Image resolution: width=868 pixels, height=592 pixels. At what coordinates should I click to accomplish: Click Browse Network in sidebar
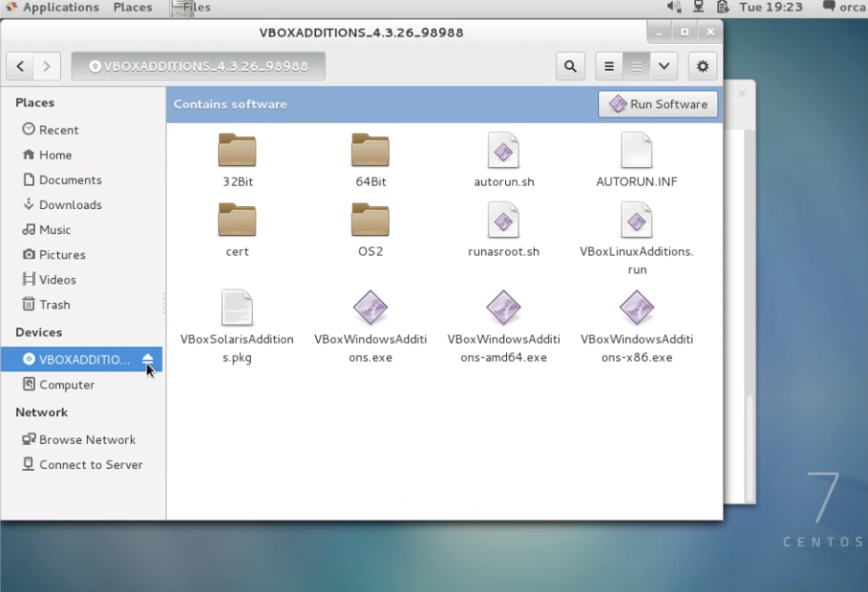coord(83,439)
